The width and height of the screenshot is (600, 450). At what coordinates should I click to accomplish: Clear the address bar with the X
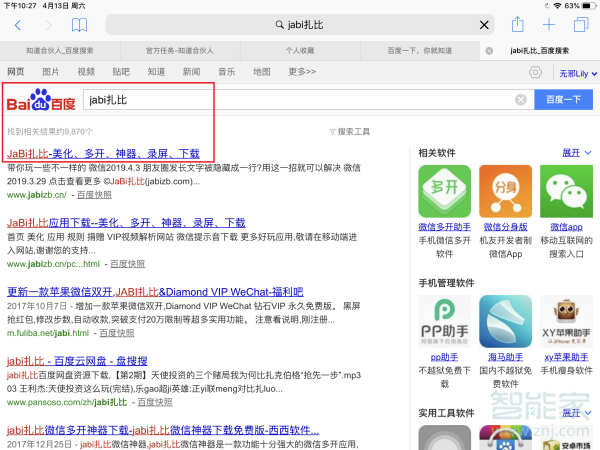(x=484, y=25)
